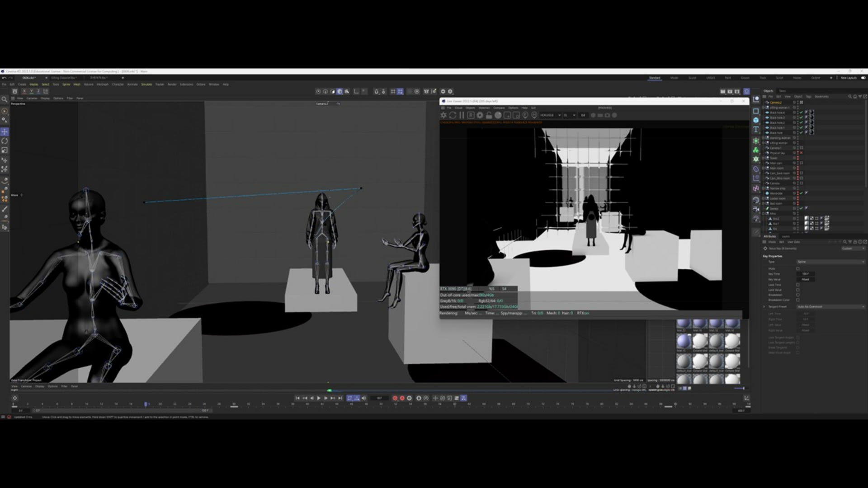The width and height of the screenshot is (868, 488).
Task: Select the Move tool in left toolbar
Action: 5,132
